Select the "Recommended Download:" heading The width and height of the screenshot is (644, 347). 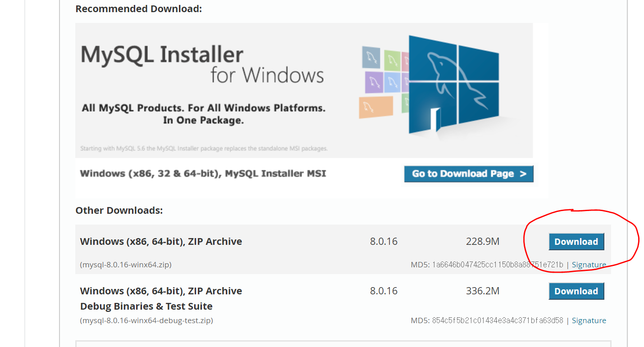pyautogui.click(x=138, y=9)
